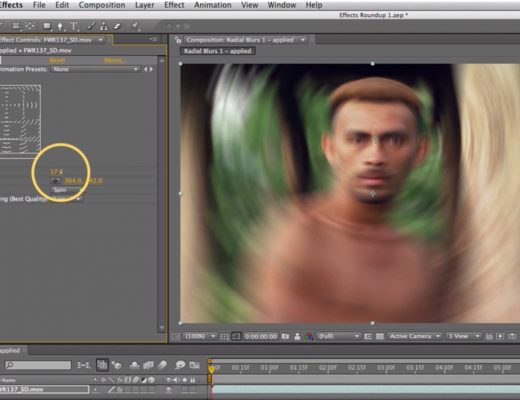Click the blur Amount value 17.0
This screenshot has height=400, width=520.
pos(56,172)
